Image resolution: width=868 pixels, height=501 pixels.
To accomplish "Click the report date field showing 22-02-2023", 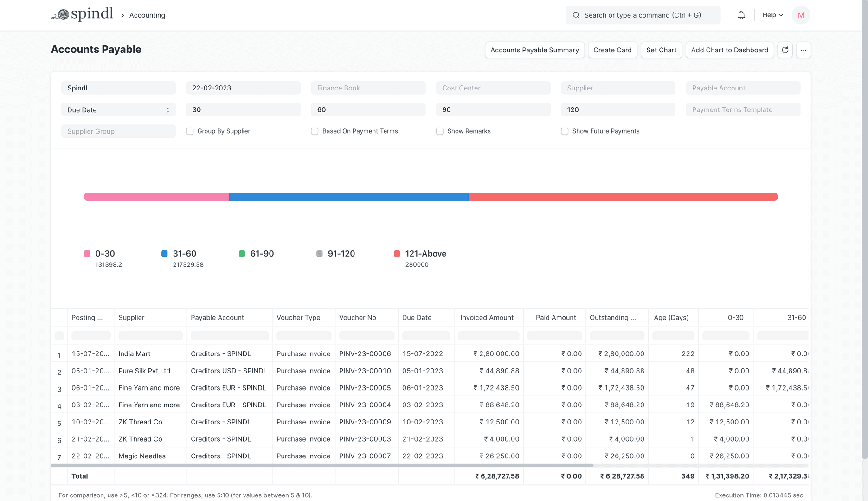I will click(243, 88).
